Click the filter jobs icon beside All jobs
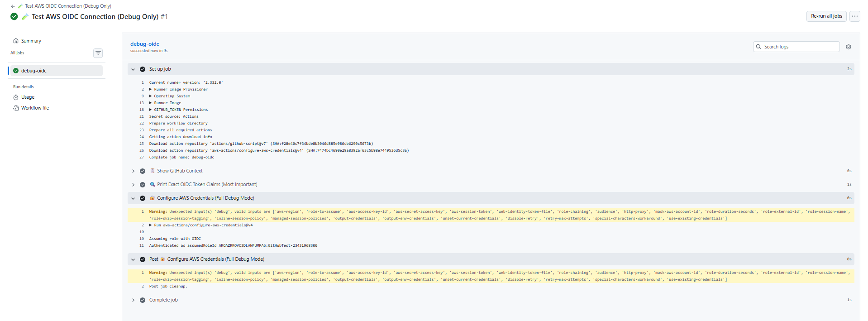 coord(98,53)
